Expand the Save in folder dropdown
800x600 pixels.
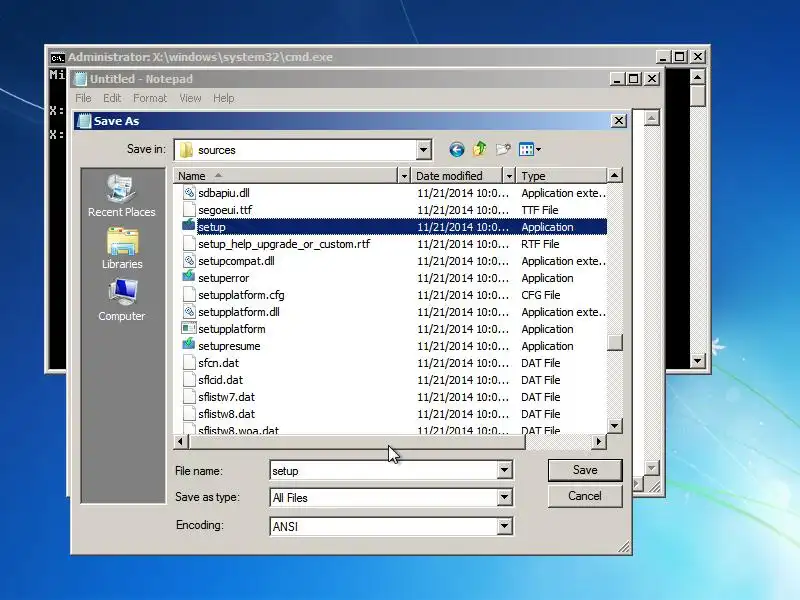pyautogui.click(x=423, y=150)
